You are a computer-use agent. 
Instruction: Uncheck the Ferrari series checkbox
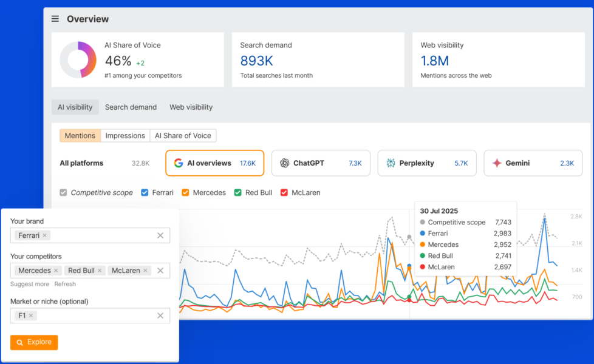click(x=144, y=192)
